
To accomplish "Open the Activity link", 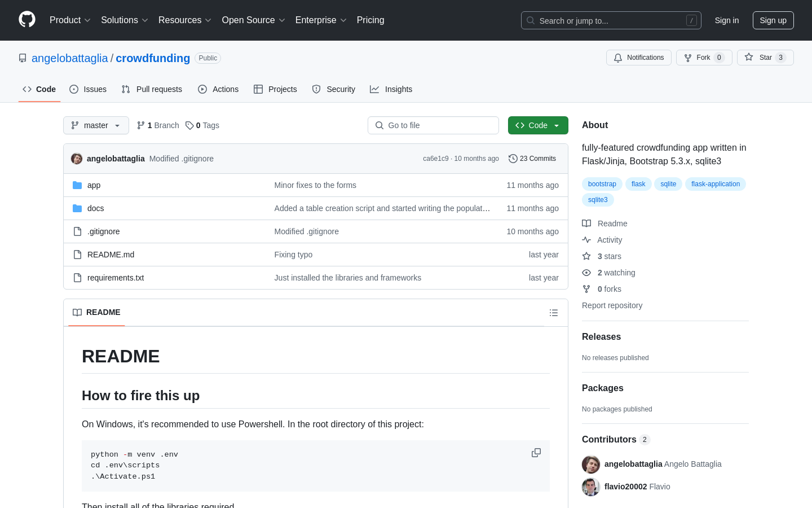I will pos(602,240).
